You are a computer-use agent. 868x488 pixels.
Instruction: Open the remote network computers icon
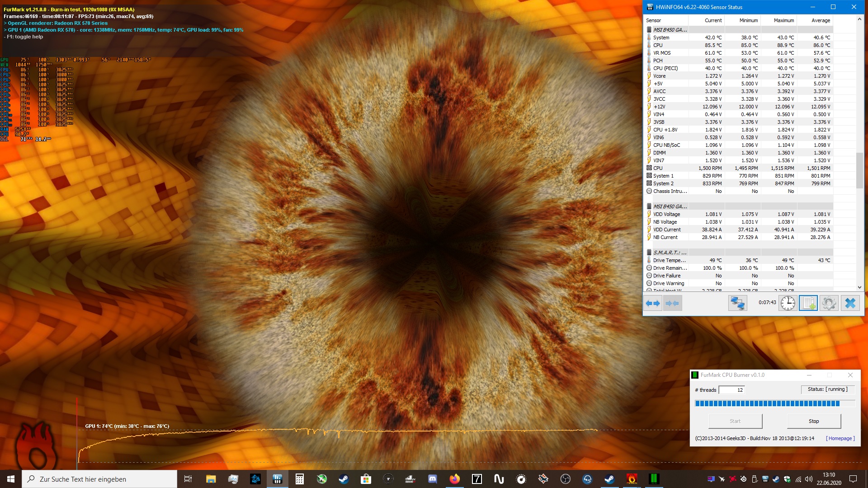pos(737,303)
